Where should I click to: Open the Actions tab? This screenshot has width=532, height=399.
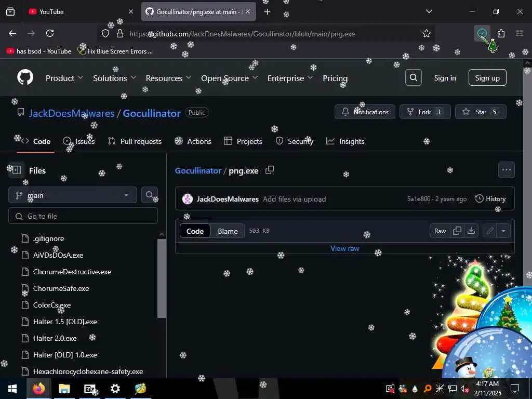[x=193, y=141]
